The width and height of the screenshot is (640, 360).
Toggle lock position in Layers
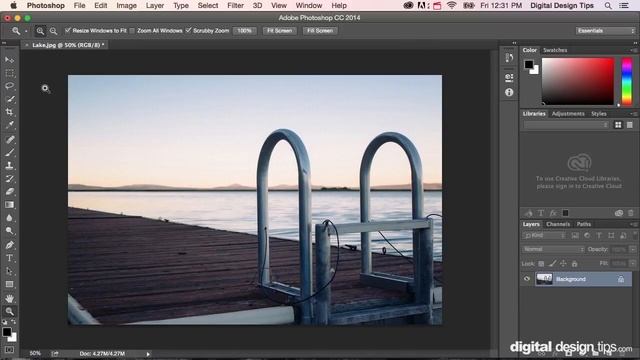tap(563, 264)
